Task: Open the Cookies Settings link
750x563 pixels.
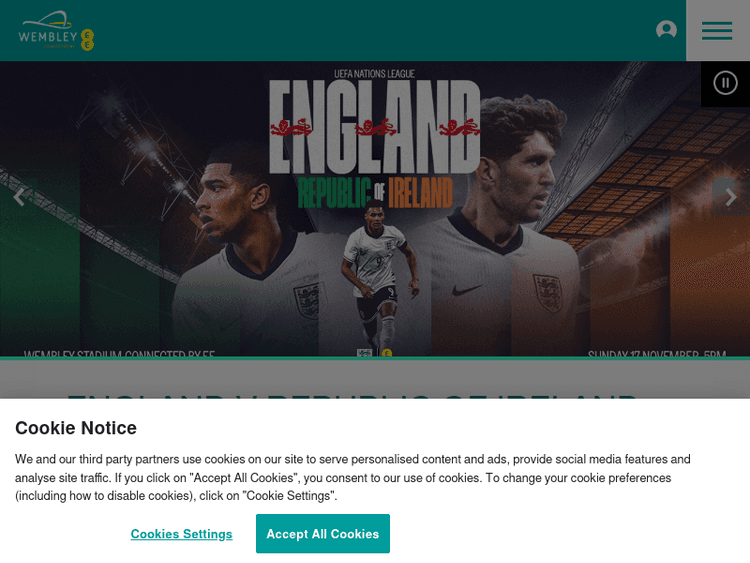Action: (181, 534)
